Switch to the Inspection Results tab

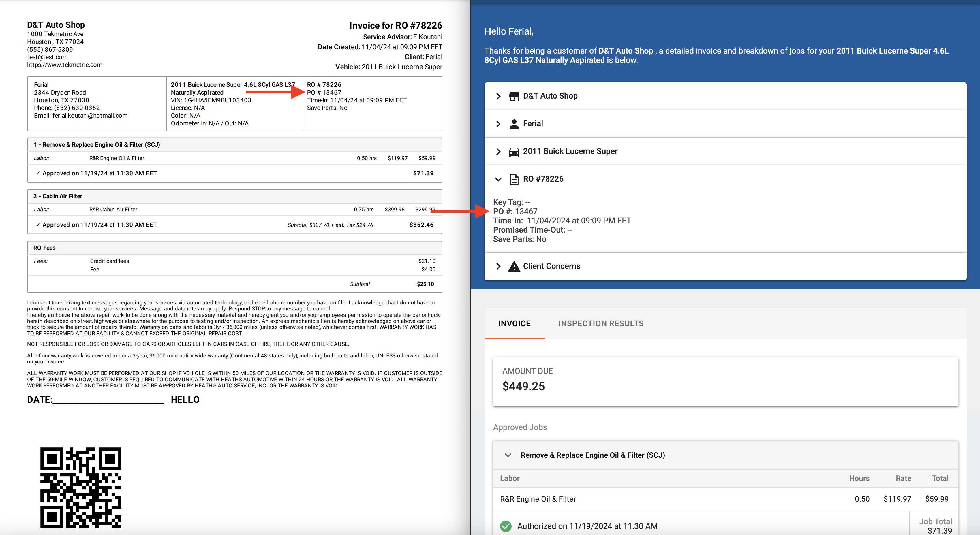pyautogui.click(x=601, y=324)
